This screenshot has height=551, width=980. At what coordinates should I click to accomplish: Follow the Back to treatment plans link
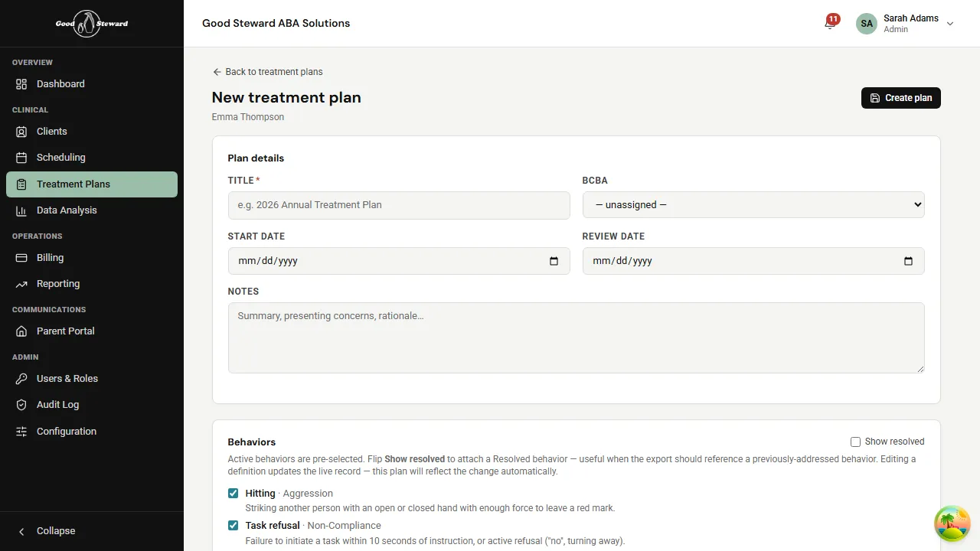coord(268,71)
